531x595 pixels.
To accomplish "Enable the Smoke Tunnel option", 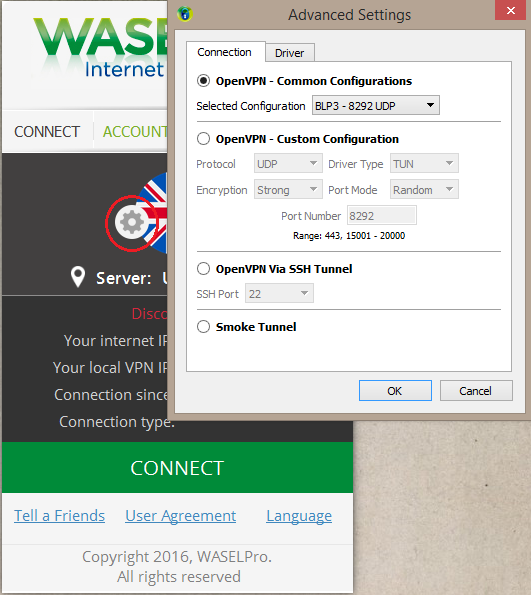I will pyautogui.click(x=203, y=327).
